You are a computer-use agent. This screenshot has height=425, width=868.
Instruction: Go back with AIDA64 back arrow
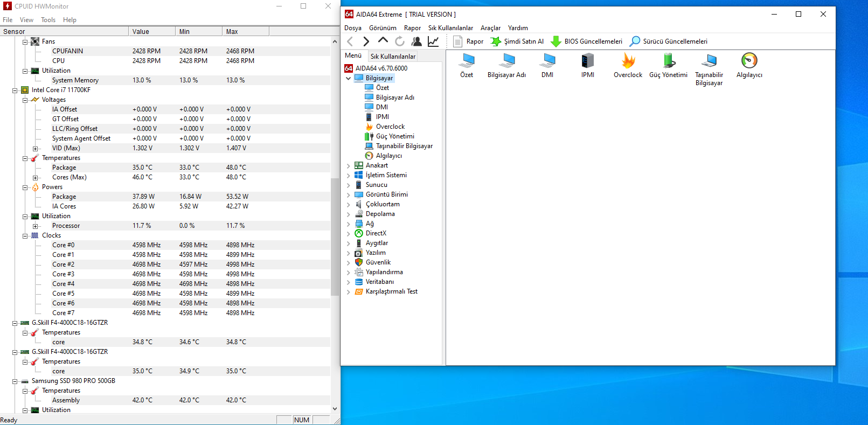(350, 41)
